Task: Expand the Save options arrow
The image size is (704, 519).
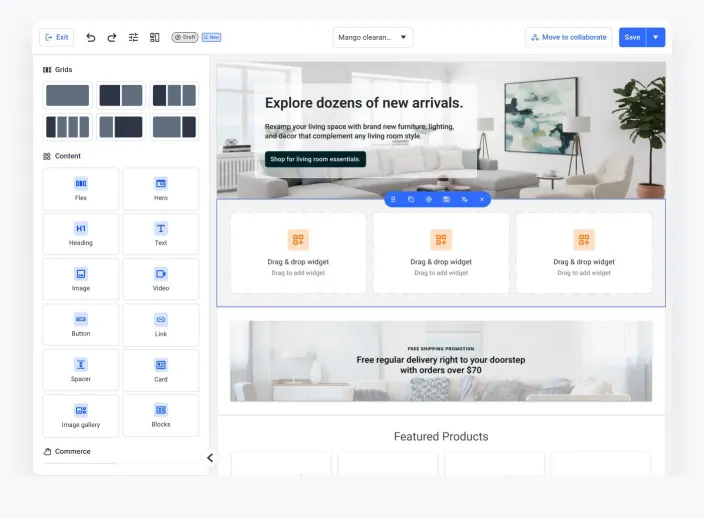Action: pyautogui.click(x=656, y=37)
